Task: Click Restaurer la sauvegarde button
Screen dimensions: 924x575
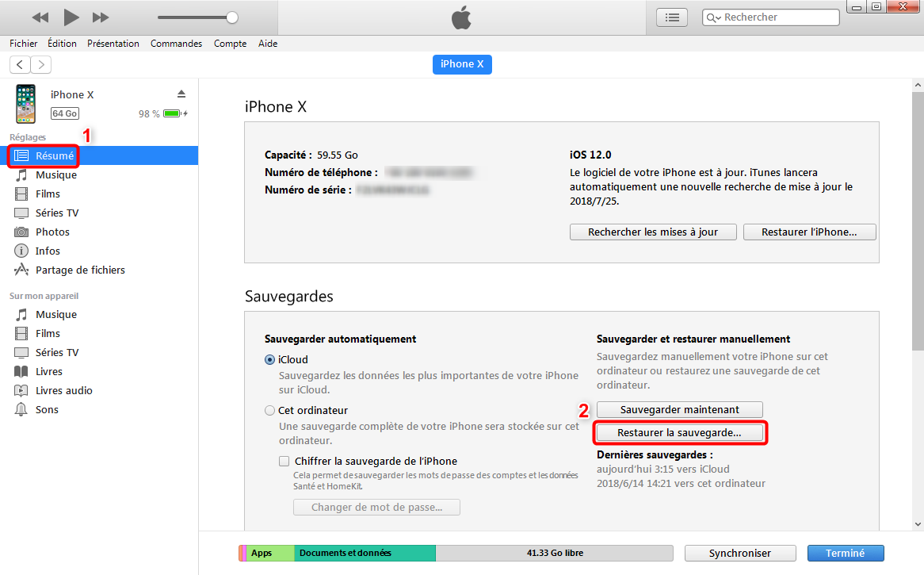Action: pyautogui.click(x=679, y=433)
